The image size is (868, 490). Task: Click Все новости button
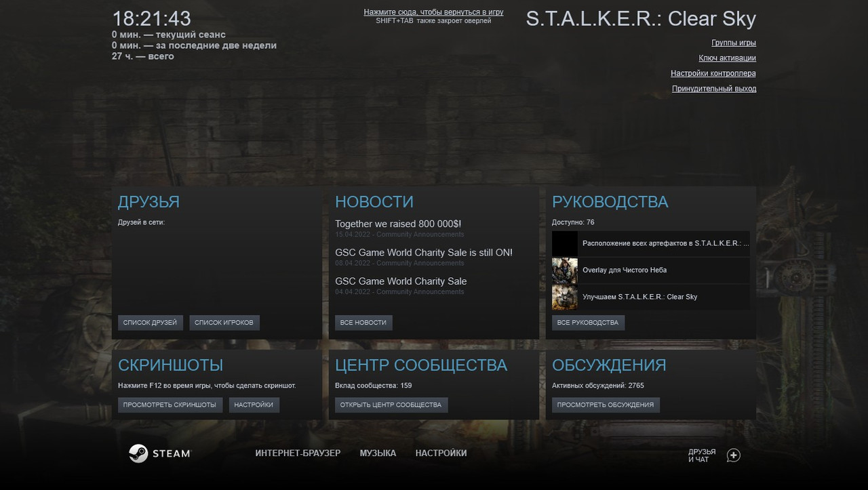click(363, 323)
